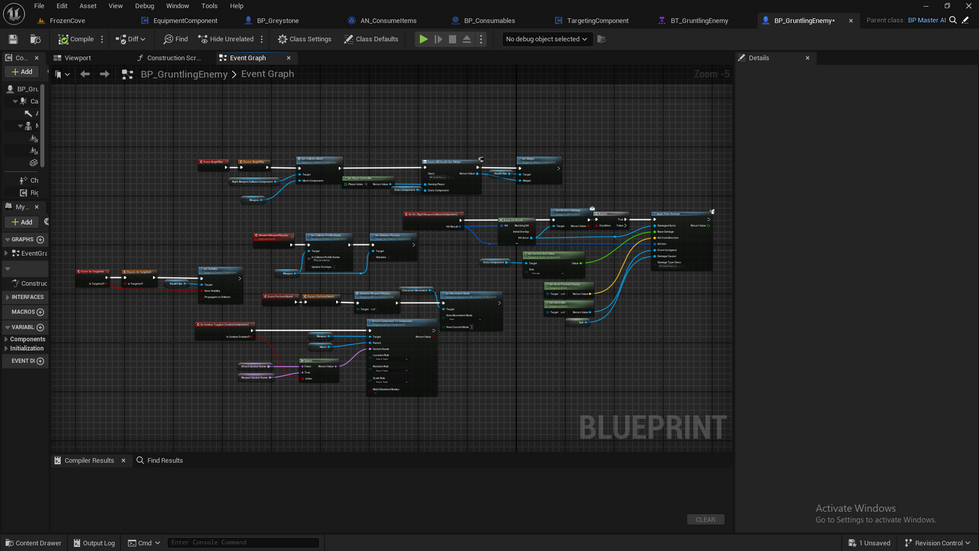
Task: Expand the Components variable category
Action: 6,339
